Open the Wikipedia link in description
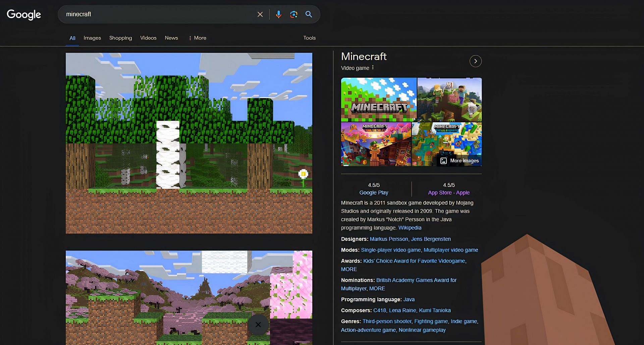 tap(410, 228)
